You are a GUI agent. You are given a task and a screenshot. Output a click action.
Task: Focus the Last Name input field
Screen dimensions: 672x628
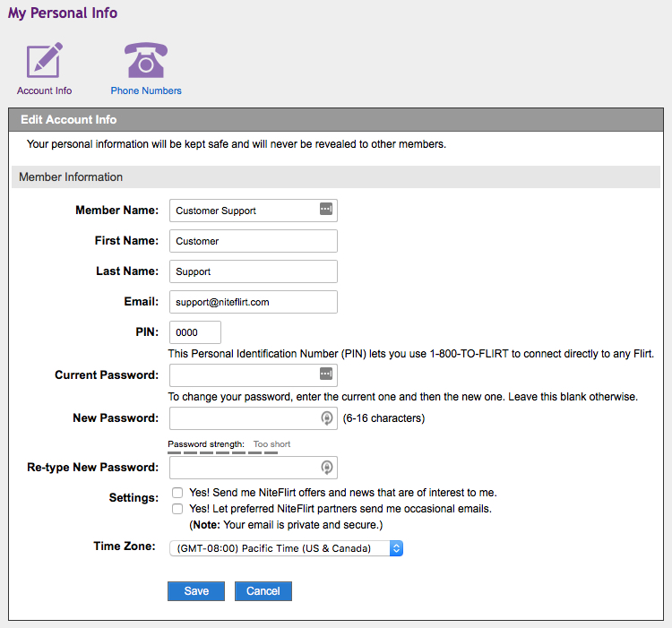point(254,271)
